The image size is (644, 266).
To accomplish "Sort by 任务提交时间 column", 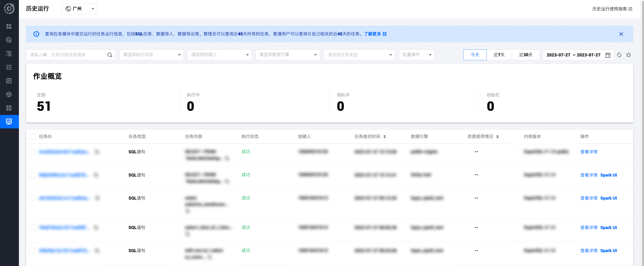I will coord(385,137).
